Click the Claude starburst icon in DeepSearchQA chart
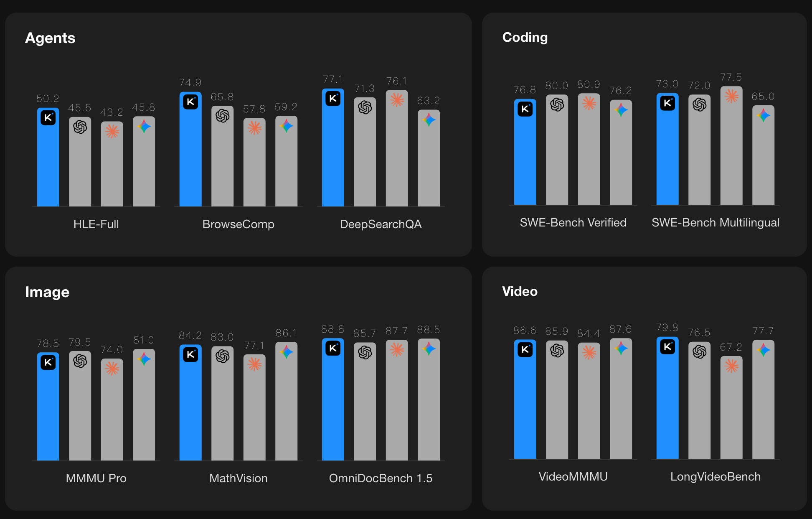This screenshot has height=519, width=812. 397,99
